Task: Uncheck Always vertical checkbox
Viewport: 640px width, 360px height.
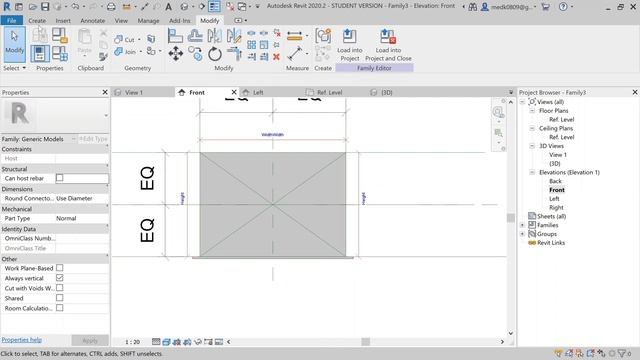Action: tap(60, 278)
